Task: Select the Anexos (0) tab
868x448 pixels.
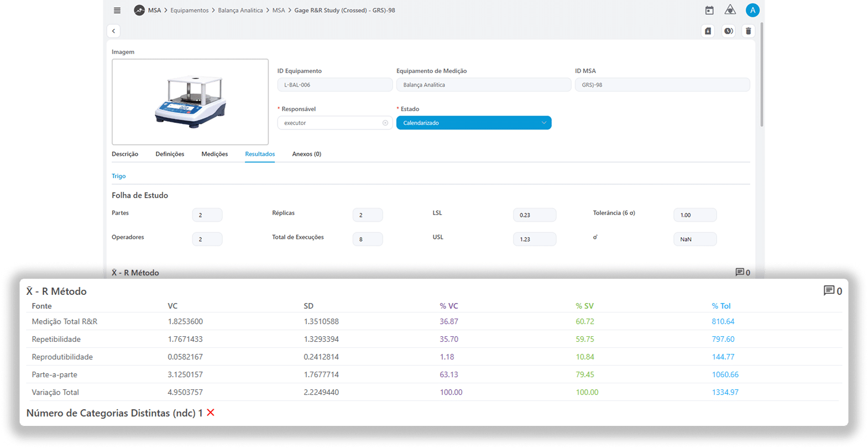Action: pyautogui.click(x=306, y=154)
